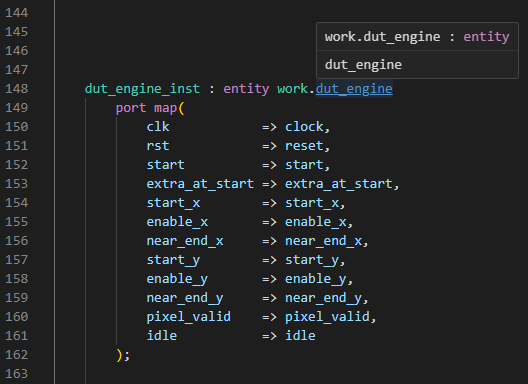Click the closing parenthesis on line 162
Viewport: 528px width, 384px height.
pos(119,355)
